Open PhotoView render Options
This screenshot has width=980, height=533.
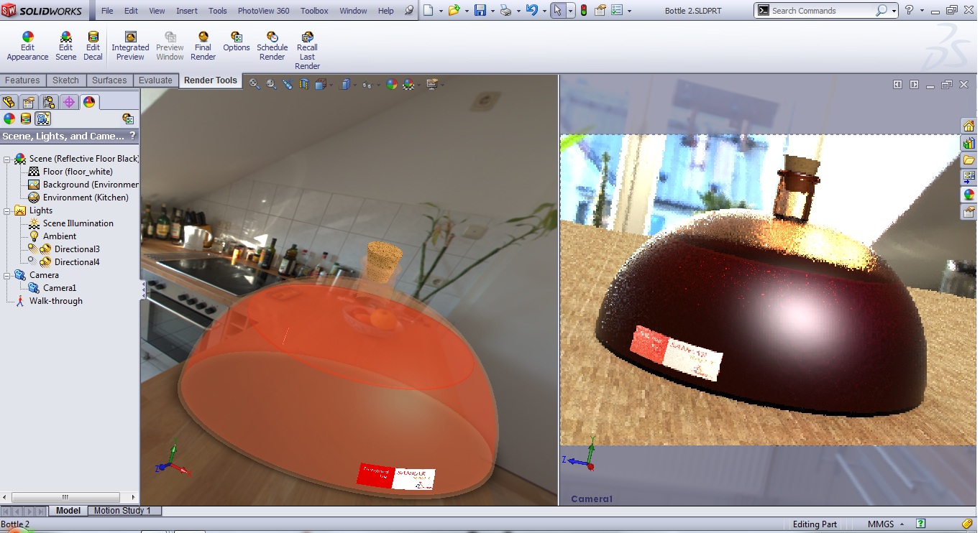(x=236, y=42)
